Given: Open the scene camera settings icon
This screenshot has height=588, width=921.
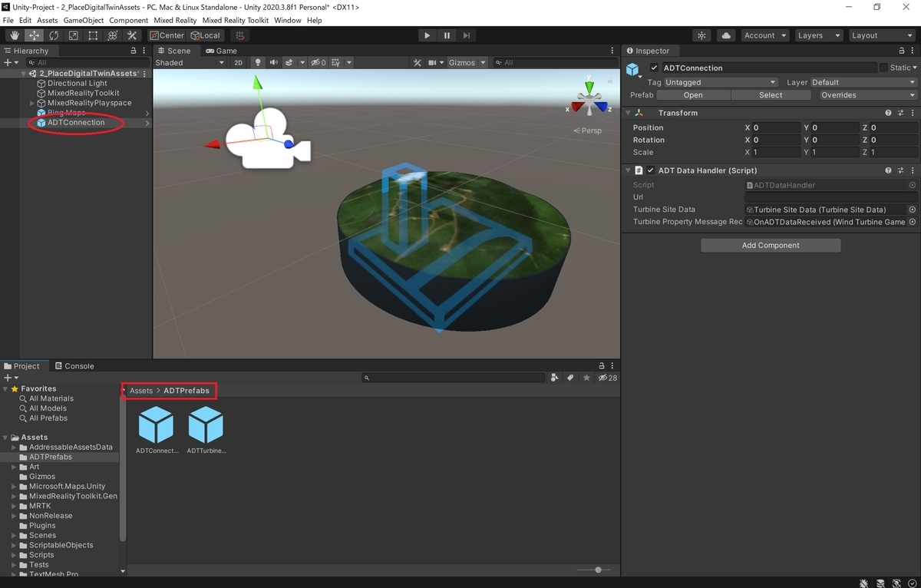Looking at the screenshot, I should tap(433, 62).
